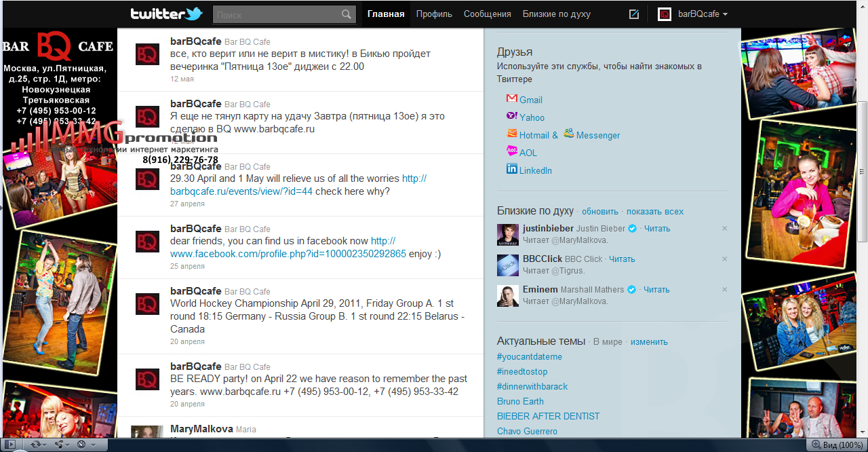The width and height of the screenshot is (868, 452).
Task: Click the Opera Turbo speedometer icon
Action: click(x=81, y=445)
